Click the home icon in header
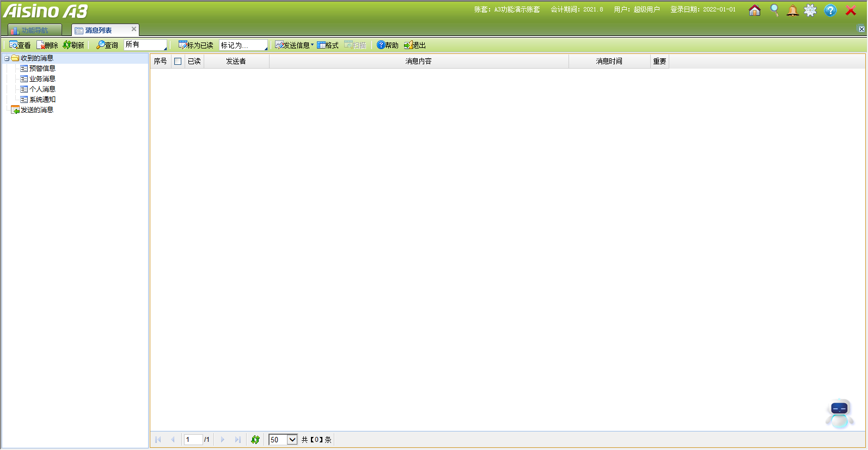868x450 pixels. point(754,10)
